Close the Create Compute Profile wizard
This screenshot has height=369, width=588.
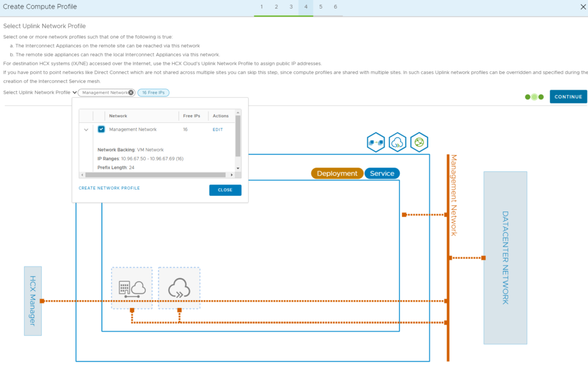tap(583, 7)
